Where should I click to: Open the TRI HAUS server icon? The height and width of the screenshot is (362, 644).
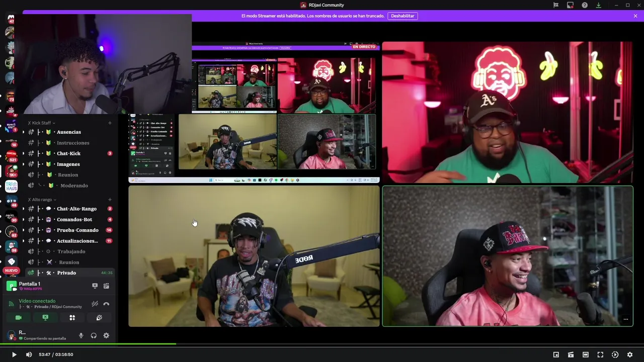[x=11, y=187]
